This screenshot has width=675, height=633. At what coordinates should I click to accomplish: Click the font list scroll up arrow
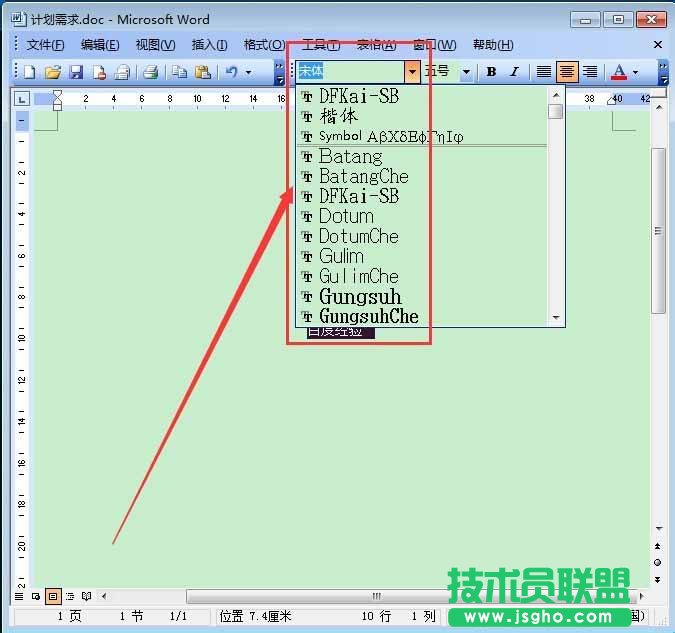pos(556,95)
